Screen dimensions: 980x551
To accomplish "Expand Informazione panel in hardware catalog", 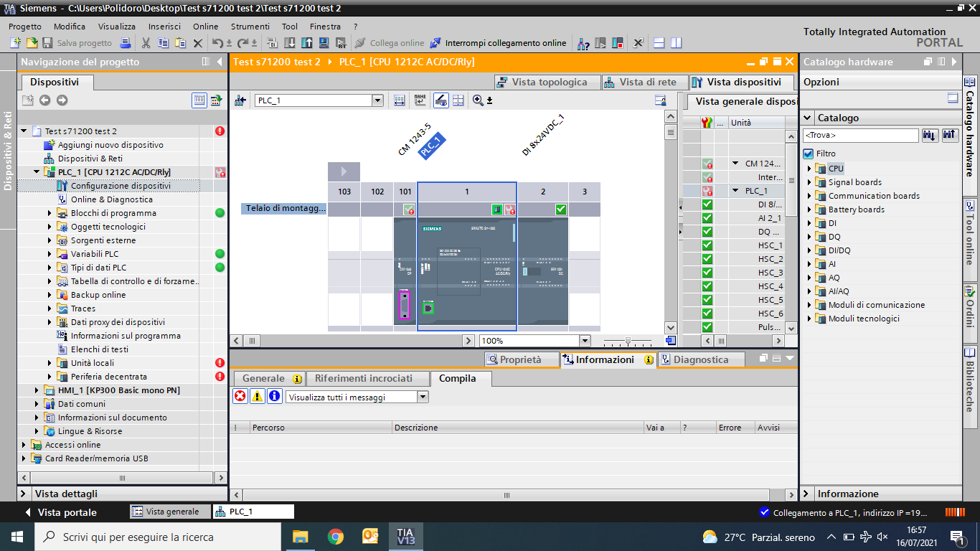I will [808, 494].
